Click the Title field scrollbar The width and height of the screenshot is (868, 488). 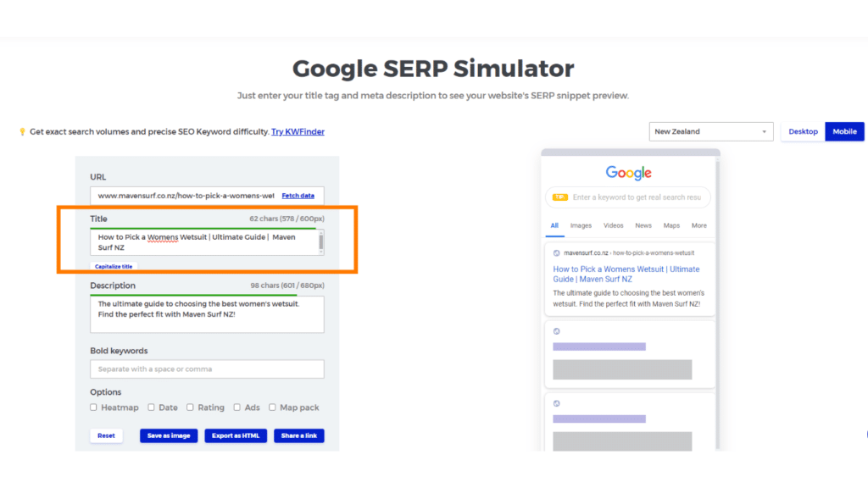tap(321, 242)
